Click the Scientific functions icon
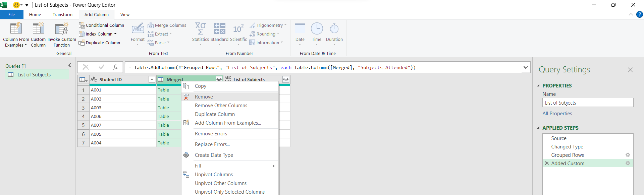 [238, 29]
